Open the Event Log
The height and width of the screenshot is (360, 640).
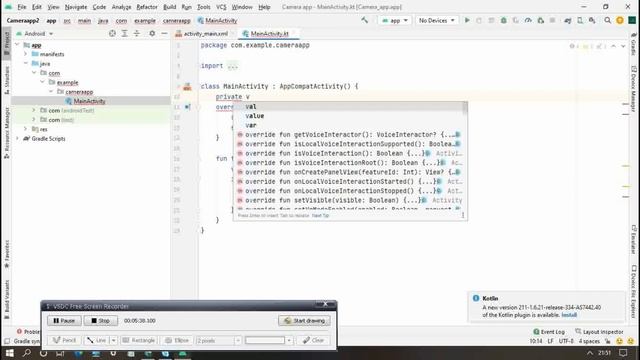pos(549,332)
